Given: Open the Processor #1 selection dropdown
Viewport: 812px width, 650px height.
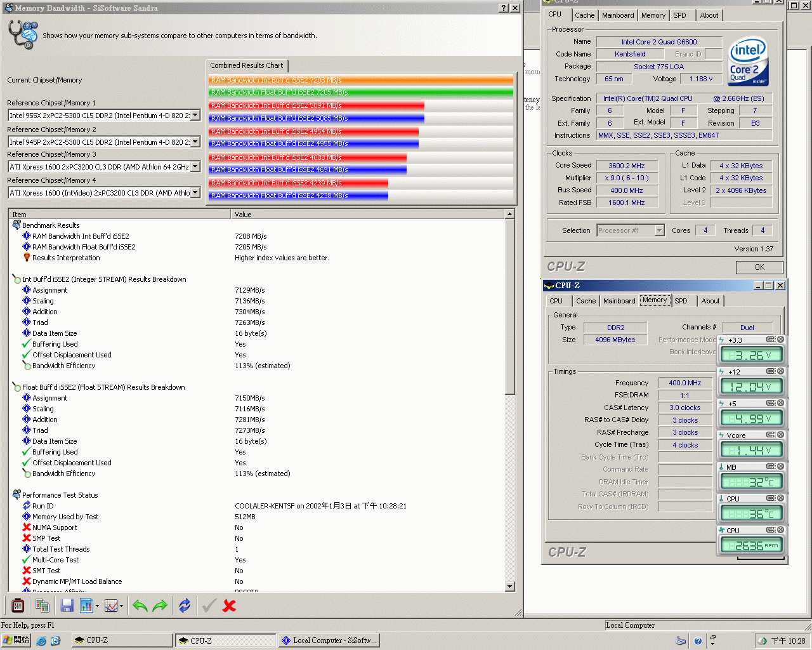Looking at the screenshot, I should tap(659, 230).
